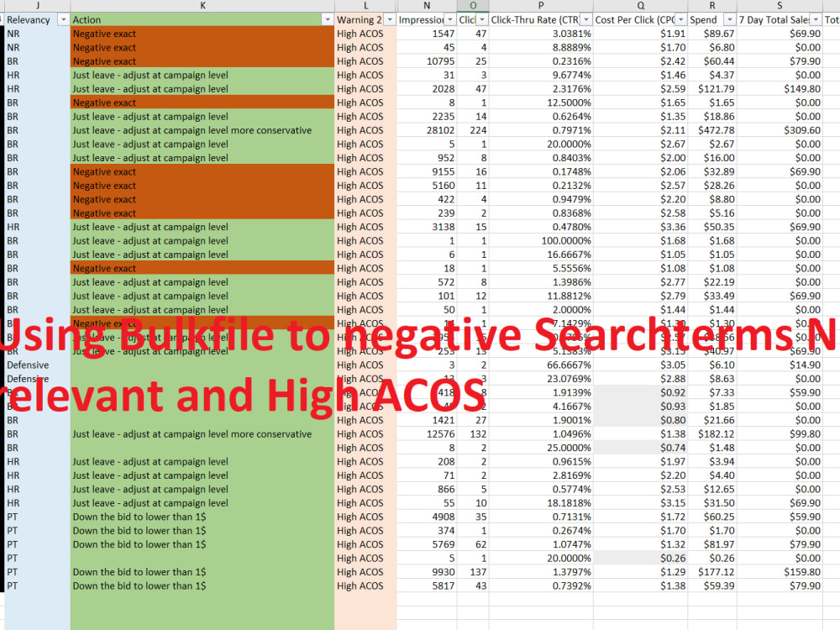Click the CPC cell showing $3.36

[x=641, y=227]
